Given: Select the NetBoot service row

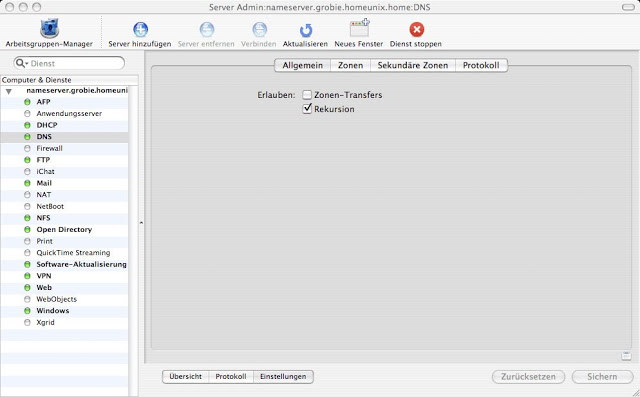Looking at the screenshot, I should 64,206.
